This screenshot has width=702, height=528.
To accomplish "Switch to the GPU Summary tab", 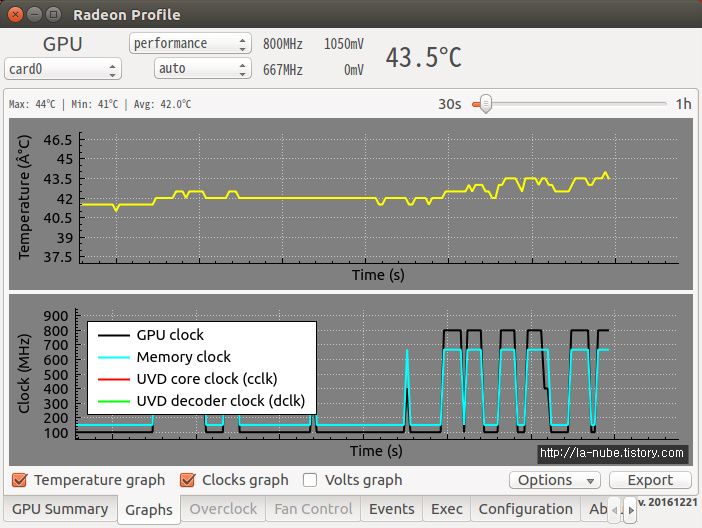I will (x=60, y=509).
